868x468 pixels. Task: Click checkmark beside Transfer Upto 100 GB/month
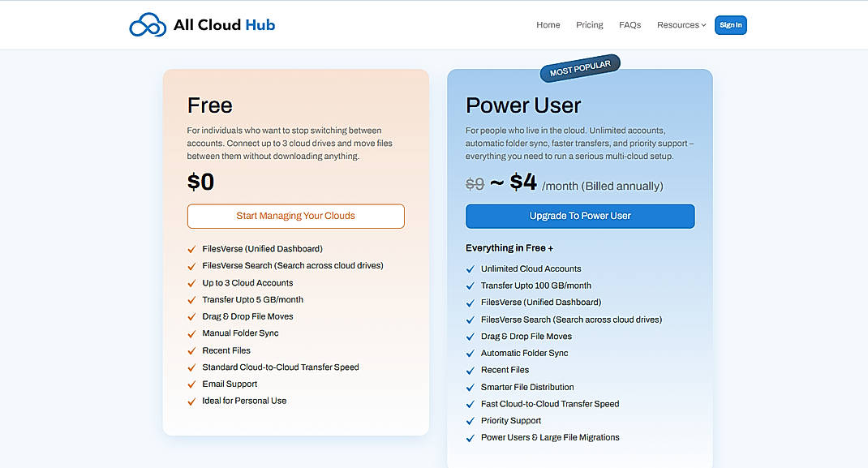pyautogui.click(x=471, y=286)
